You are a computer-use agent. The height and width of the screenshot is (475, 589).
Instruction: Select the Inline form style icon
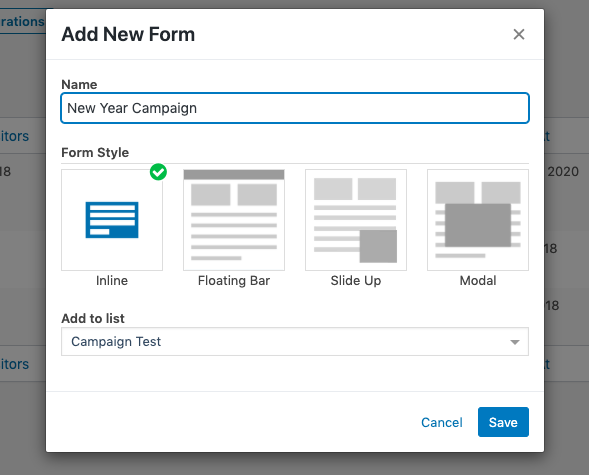point(112,220)
